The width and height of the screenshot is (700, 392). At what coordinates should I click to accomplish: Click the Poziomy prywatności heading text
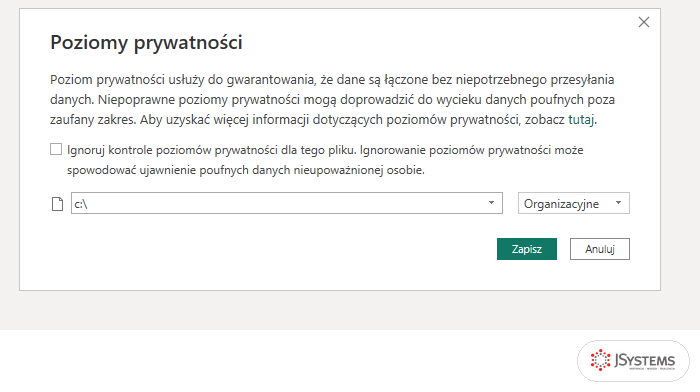click(x=146, y=42)
